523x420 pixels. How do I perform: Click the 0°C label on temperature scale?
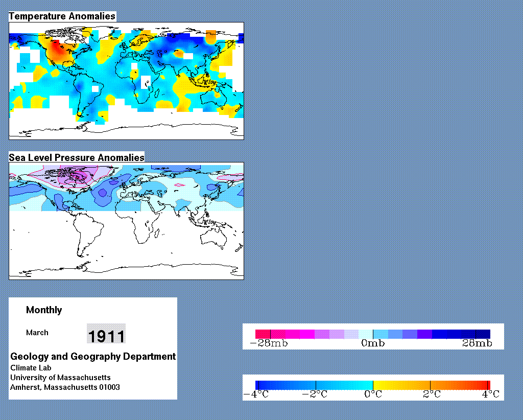pyautogui.click(x=373, y=394)
